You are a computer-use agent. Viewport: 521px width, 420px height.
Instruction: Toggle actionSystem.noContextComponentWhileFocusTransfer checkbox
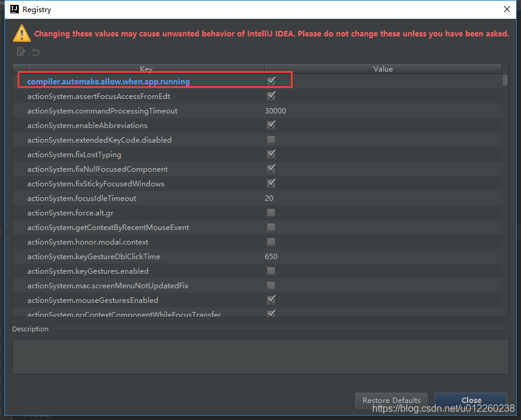(271, 313)
